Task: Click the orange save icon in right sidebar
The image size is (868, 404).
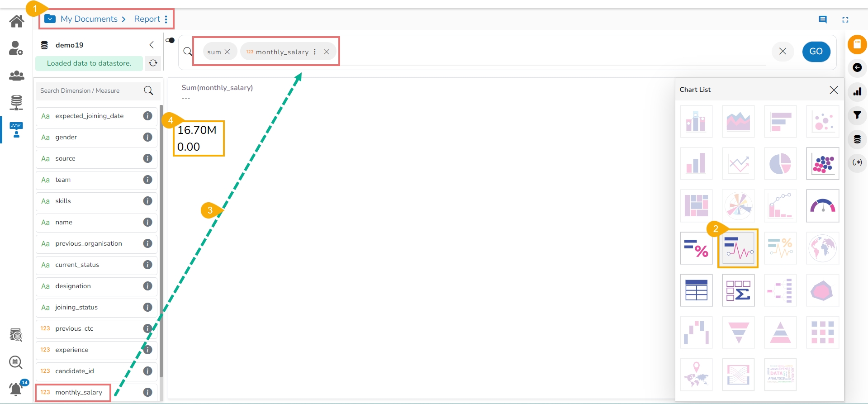Action: pyautogui.click(x=857, y=44)
